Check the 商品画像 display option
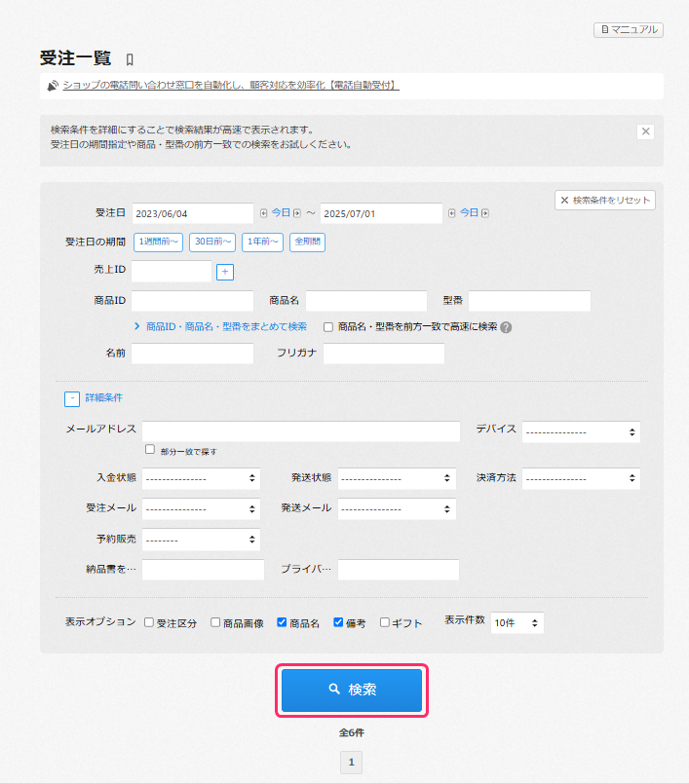Image resolution: width=689 pixels, height=784 pixels. [x=215, y=622]
